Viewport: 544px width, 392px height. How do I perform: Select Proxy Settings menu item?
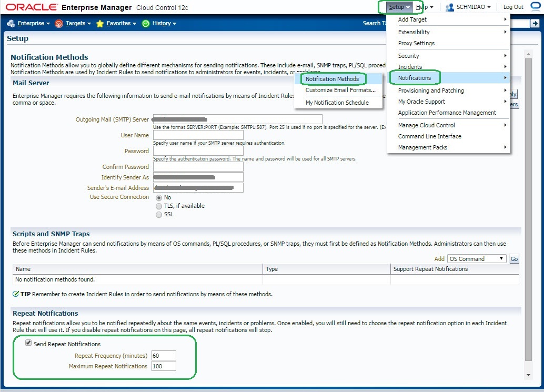[416, 43]
